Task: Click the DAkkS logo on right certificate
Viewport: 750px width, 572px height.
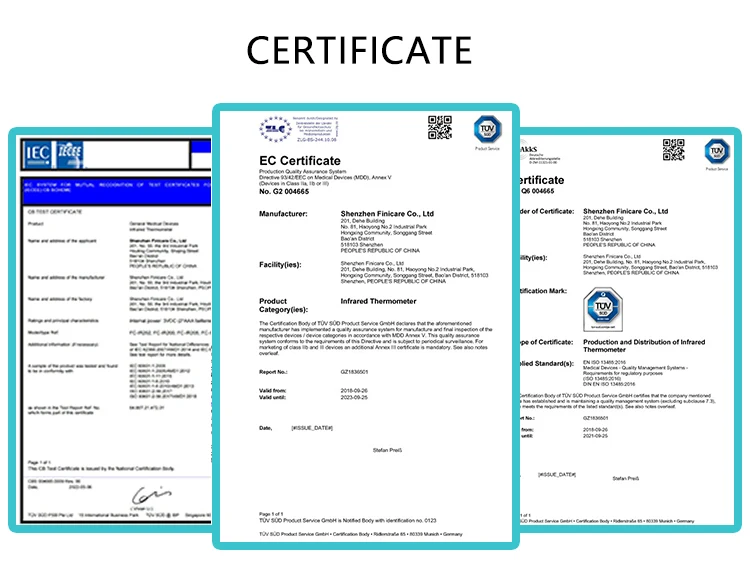Action: point(540,154)
